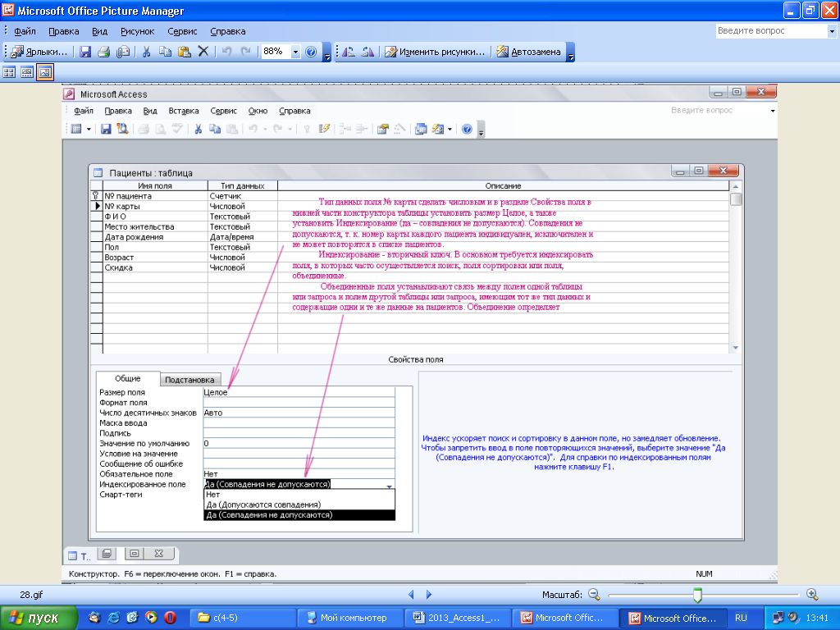Image resolution: width=840 pixels, height=630 pixels.
Task: Open the пуск Start menu
Action: [x=39, y=618]
